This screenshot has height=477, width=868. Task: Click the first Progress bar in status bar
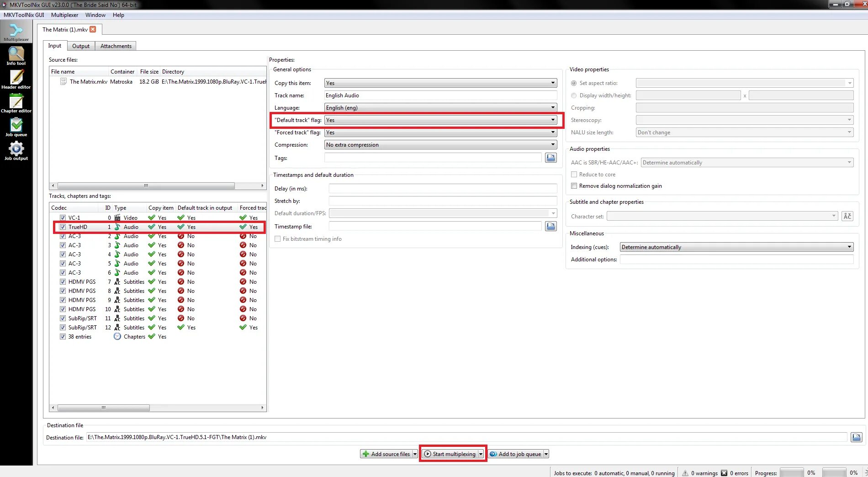[791, 473]
